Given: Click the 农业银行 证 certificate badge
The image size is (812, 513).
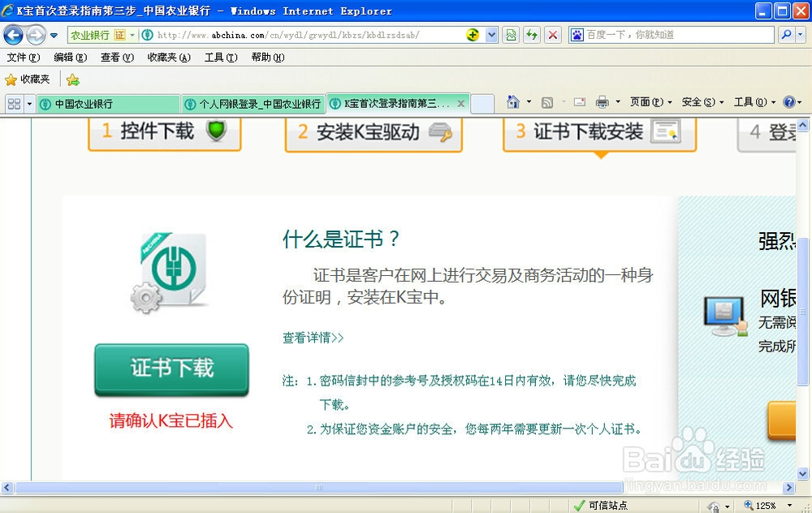Looking at the screenshot, I should coord(98,35).
